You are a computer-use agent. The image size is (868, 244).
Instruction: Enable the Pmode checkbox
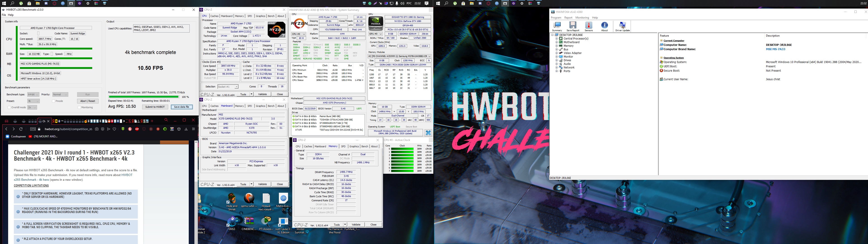pyautogui.click(x=54, y=101)
